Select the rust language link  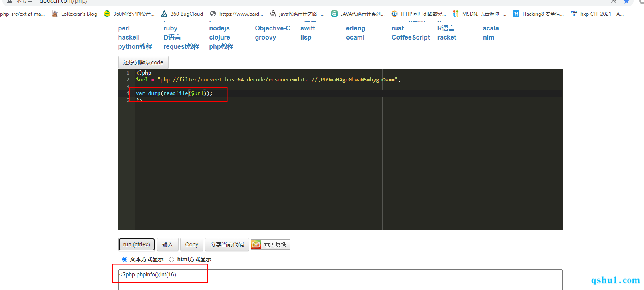pos(398,28)
